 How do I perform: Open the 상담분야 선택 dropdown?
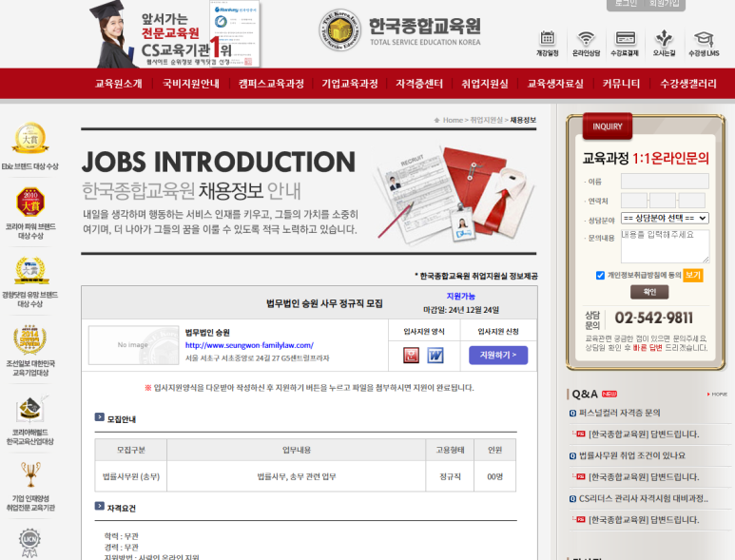[x=665, y=218]
